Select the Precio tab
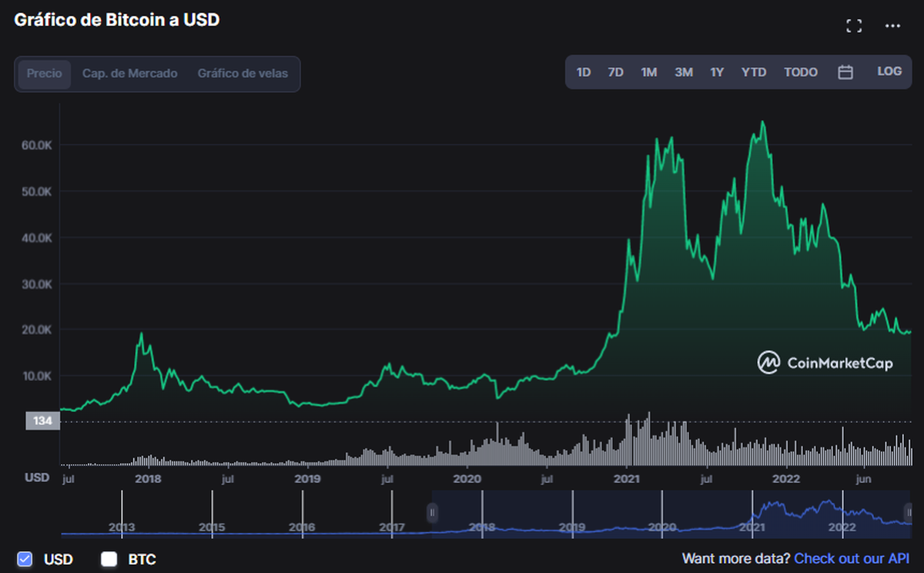The image size is (924, 573). pos(44,73)
